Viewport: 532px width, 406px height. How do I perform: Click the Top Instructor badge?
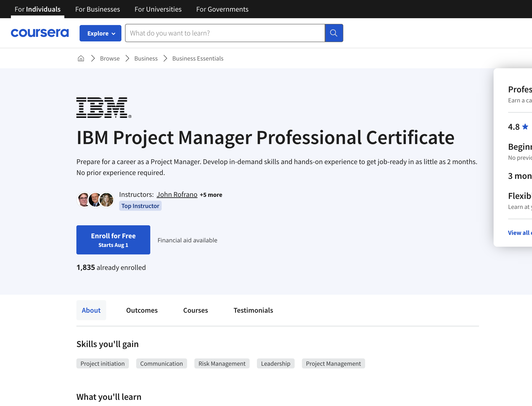pos(140,206)
